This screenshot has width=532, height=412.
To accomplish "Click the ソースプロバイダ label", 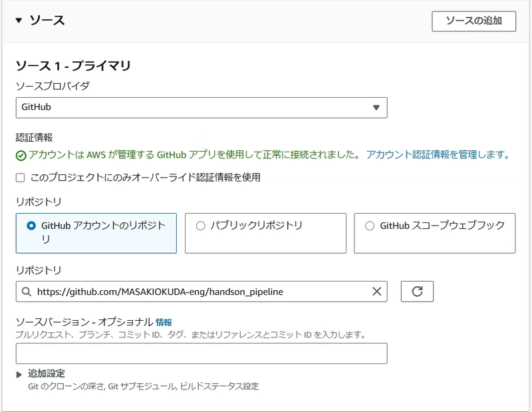I will coord(53,86).
